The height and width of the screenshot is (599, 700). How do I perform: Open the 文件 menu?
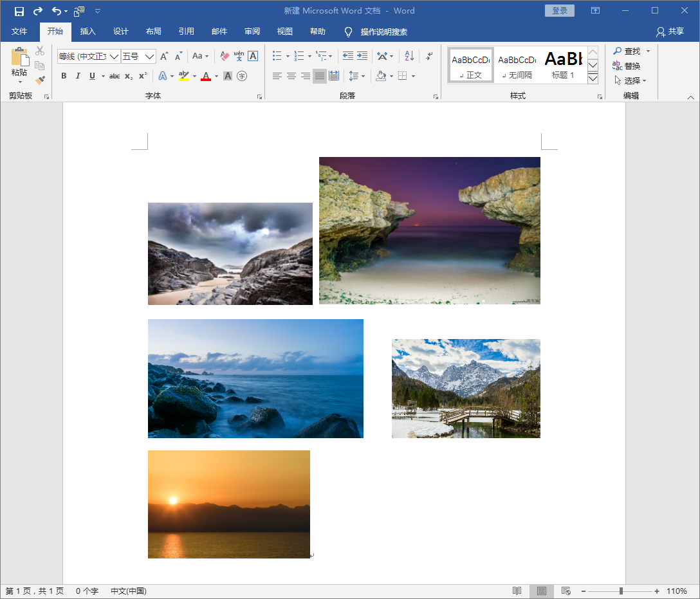point(19,32)
